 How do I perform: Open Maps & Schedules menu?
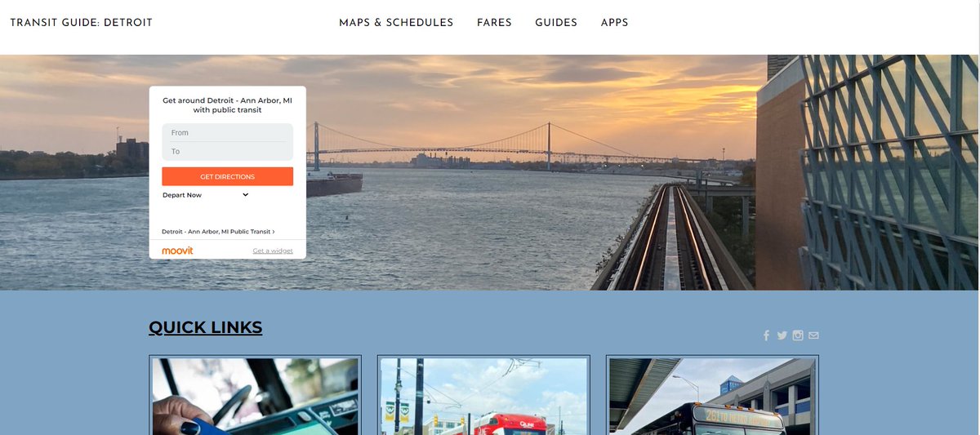[396, 23]
